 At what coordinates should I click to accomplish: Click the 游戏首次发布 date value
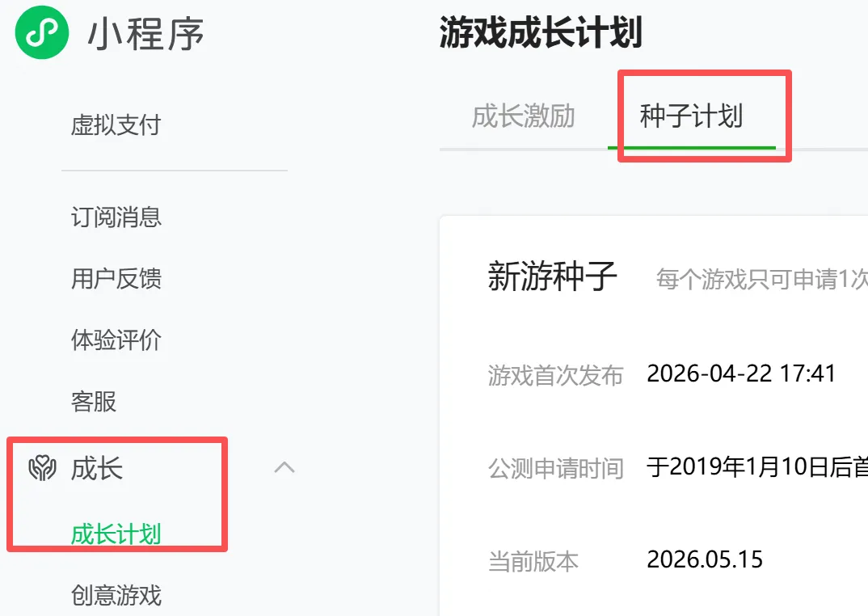pyautogui.click(x=741, y=373)
